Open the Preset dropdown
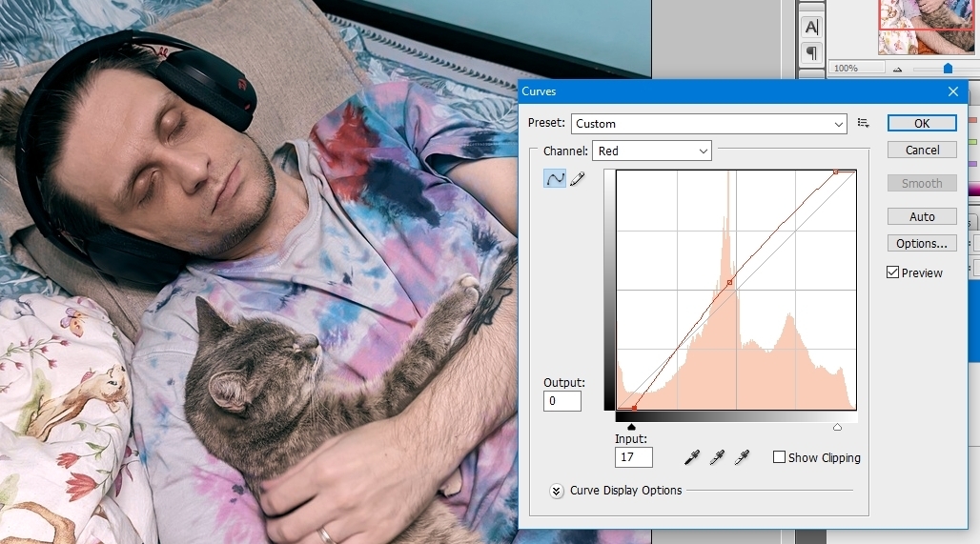The width and height of the screenshot is (980, 544). pyautogui.click(x=708, y=124)
